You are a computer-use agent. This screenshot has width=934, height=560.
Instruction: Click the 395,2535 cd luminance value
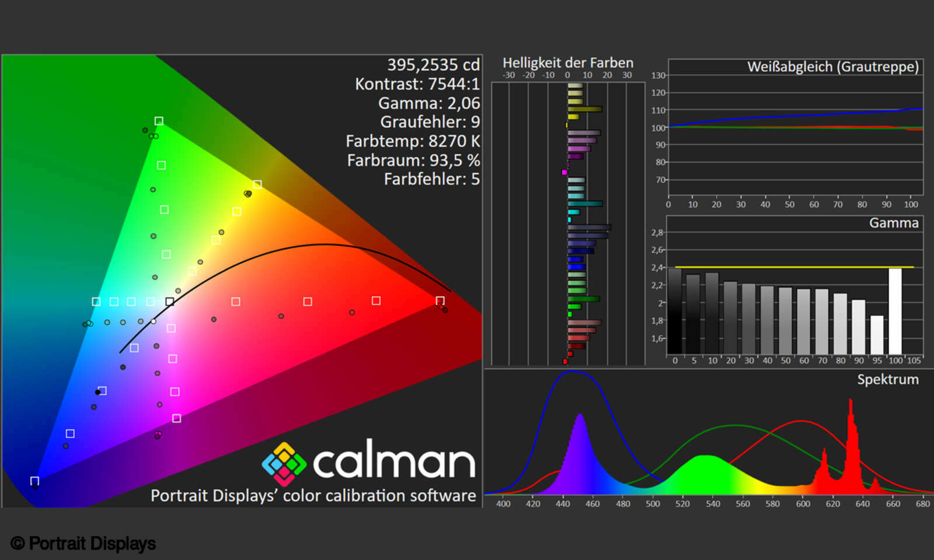point(433,64)
